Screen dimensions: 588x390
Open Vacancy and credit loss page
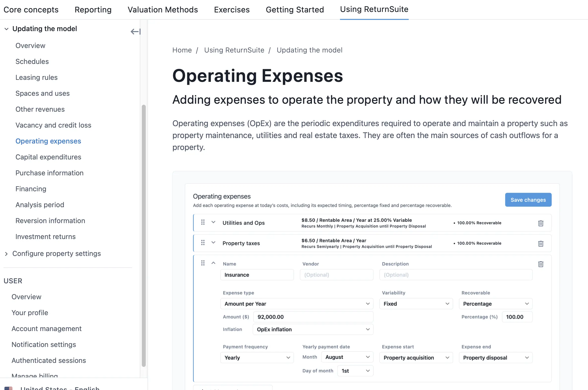(x=53, y=125)
